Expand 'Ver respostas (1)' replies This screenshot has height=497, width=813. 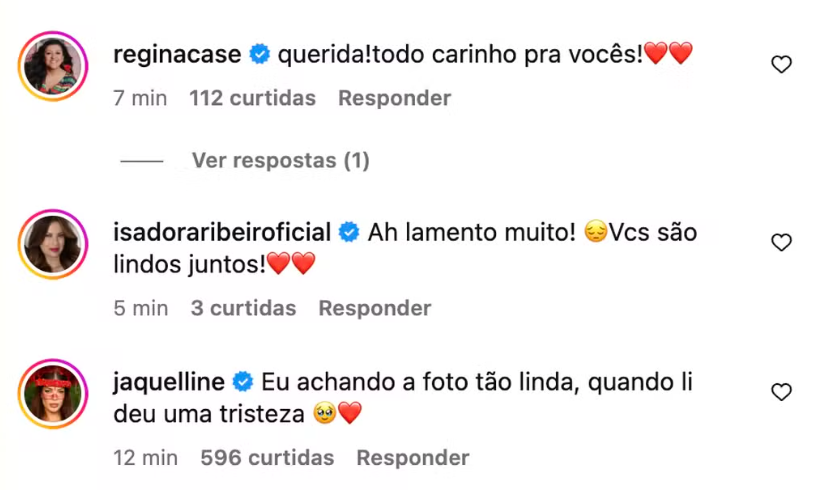[280, 160]
